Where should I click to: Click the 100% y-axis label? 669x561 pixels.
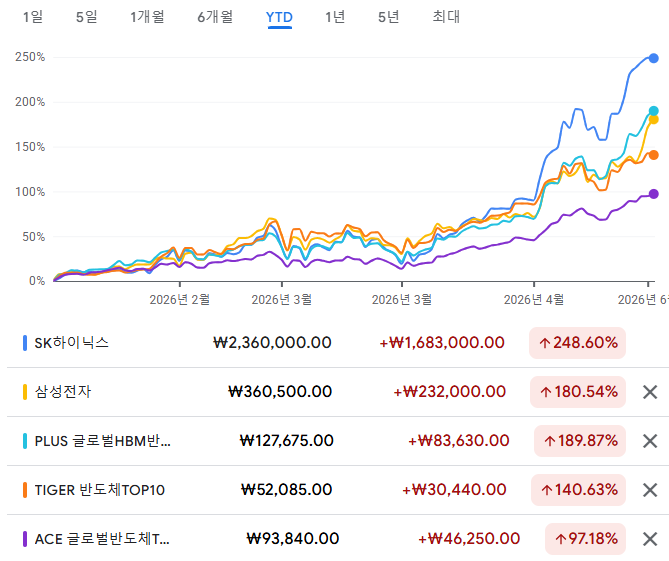[x=30, y=192]
